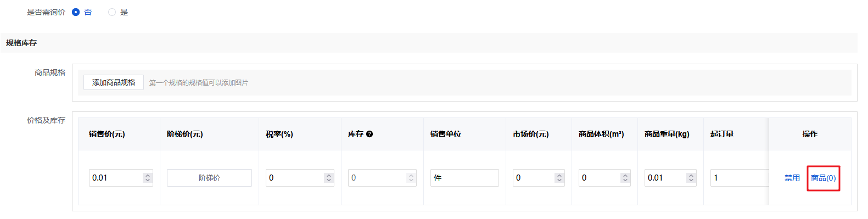This screenshot has height=219, width=868.
Task: Click the 税率(%) column header
Action: pos(279,134)
